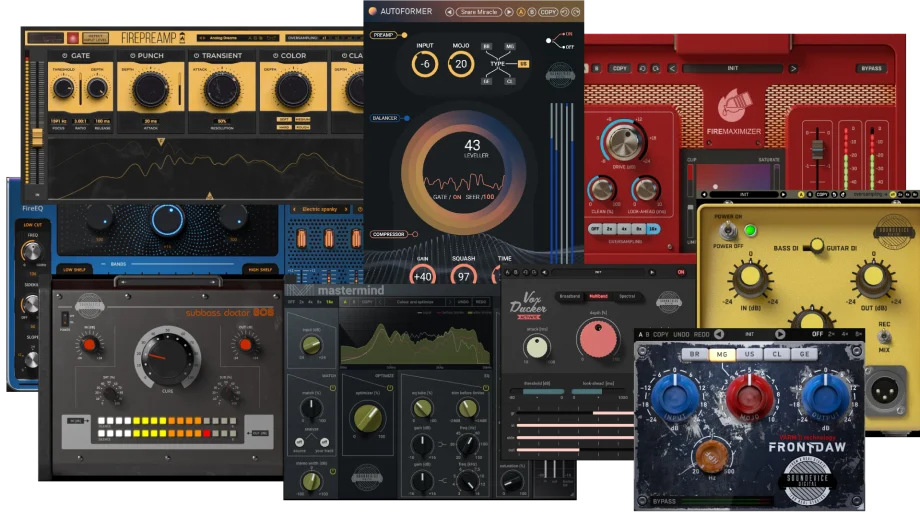This screenshot has height=518, width=920.
Task: Click the FireMaximizer output fader handle
Action: (816, 148)
